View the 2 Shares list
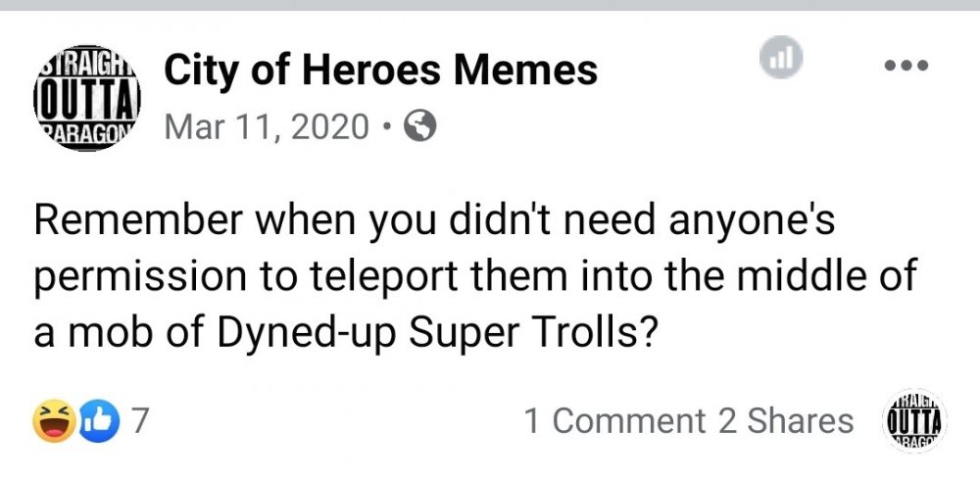Viewport: 980px width, 480px height. tap(785, 421)
